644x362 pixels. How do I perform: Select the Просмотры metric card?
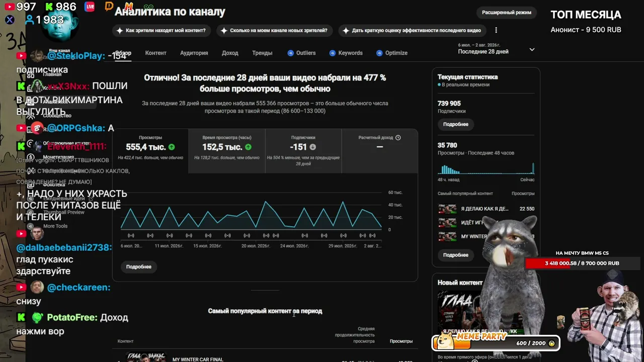click(x=150, y=151)
